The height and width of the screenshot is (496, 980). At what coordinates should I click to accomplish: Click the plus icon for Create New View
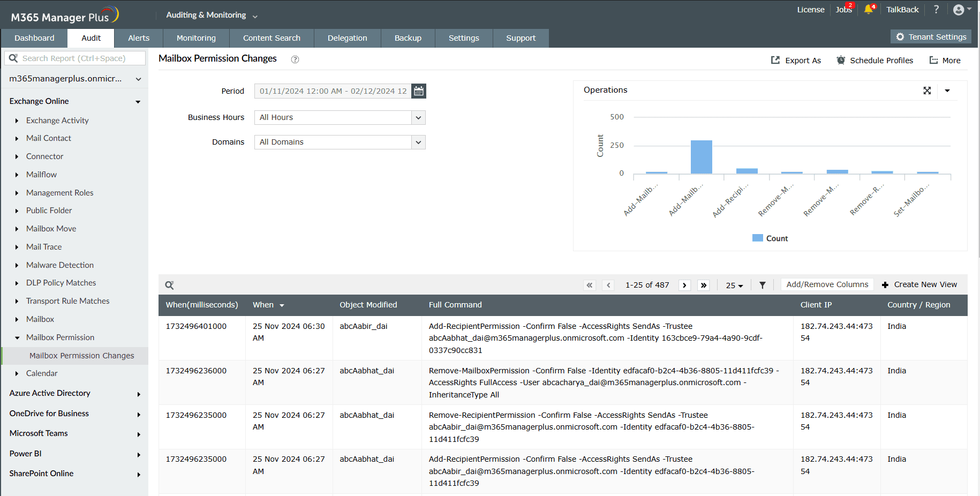tap(885, 285)
